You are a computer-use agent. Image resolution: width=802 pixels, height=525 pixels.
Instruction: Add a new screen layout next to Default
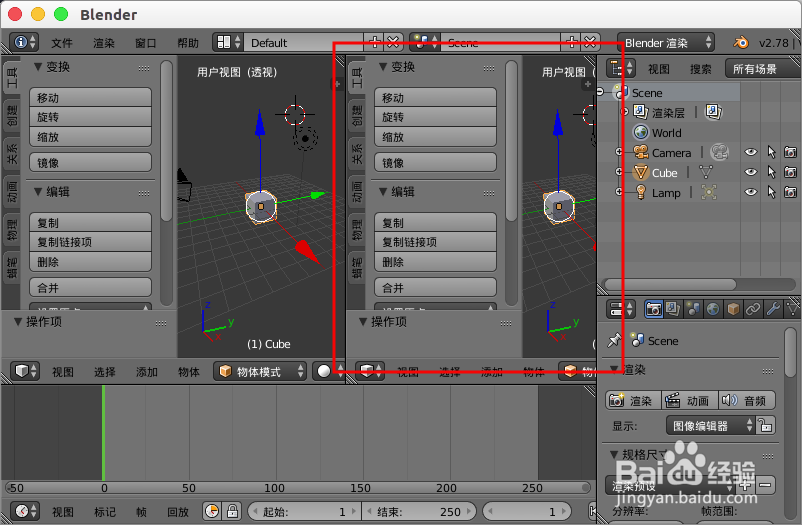click(374, 42)
